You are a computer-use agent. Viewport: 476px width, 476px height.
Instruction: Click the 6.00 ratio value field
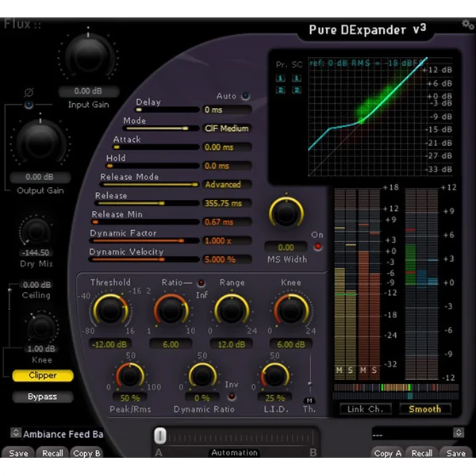click(x=171, y=344)
